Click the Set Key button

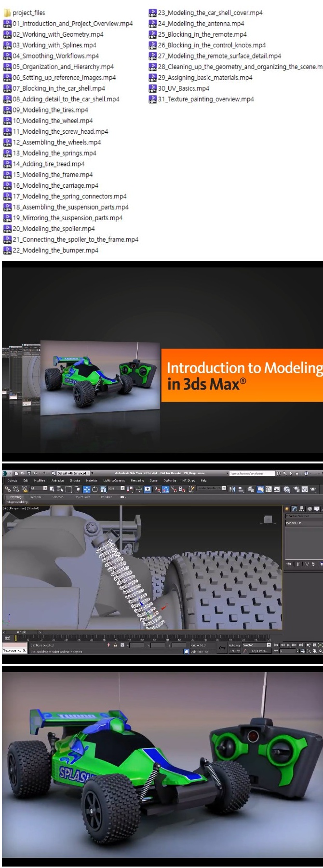(234, 651)
